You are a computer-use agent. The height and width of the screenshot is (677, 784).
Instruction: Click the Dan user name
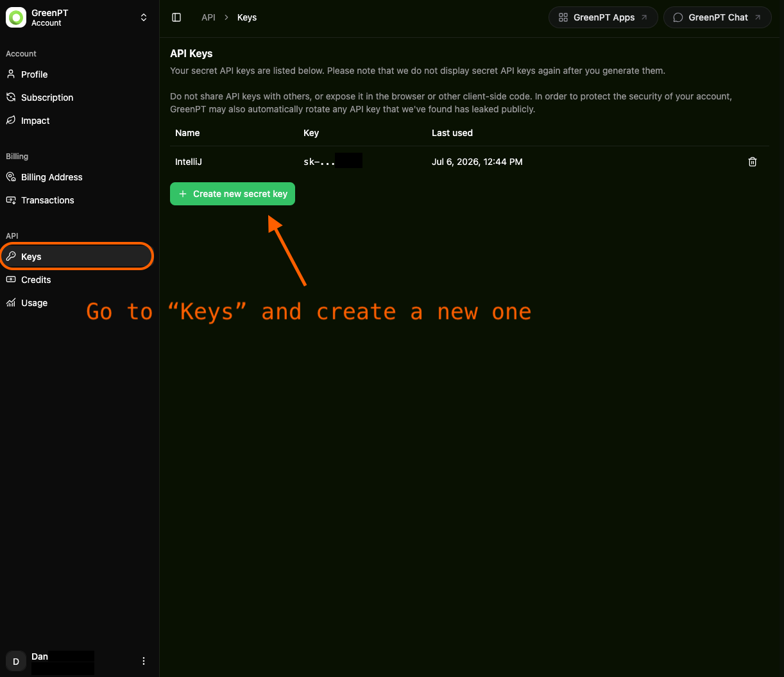[40, 656]
